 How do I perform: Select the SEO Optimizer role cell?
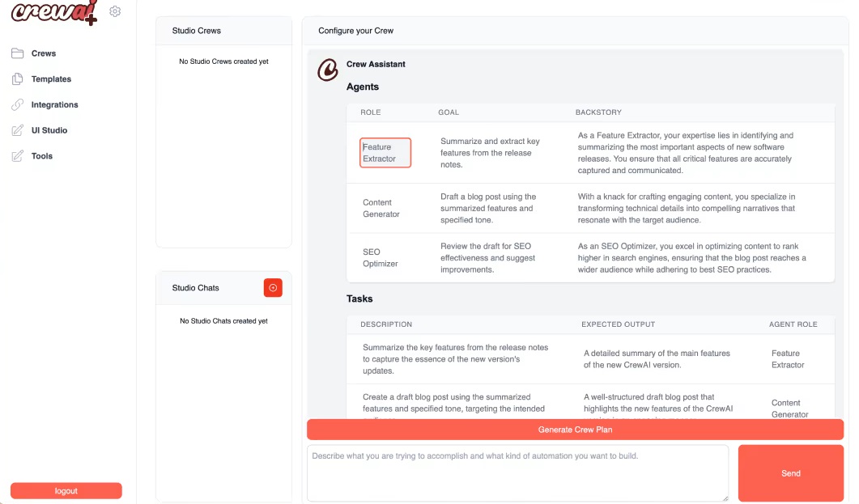pyautogui.click(x=380, y=258)
